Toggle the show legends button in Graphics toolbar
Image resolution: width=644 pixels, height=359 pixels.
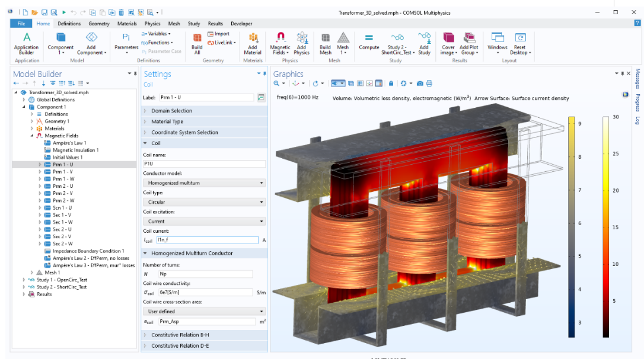[379, 84]
